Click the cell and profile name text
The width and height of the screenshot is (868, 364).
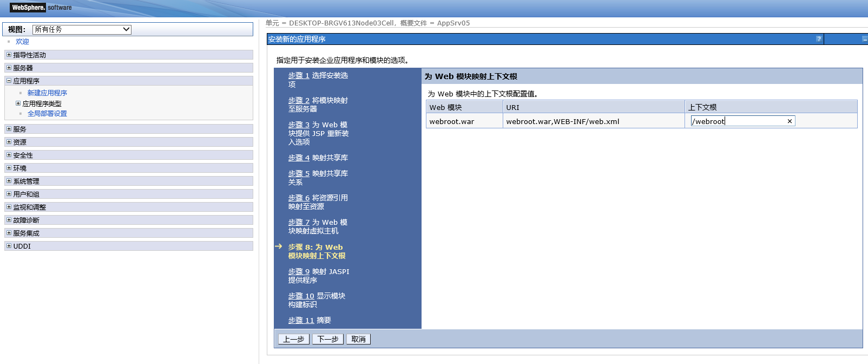(367, 23)
